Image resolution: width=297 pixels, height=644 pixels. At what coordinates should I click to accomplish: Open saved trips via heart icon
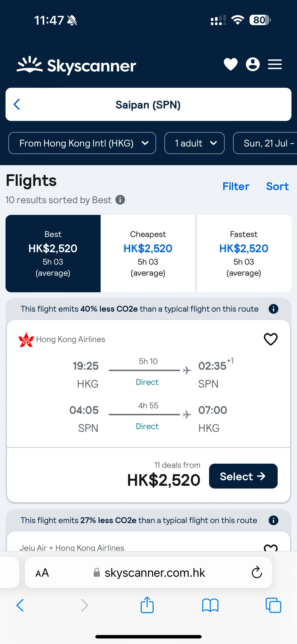point(230,64)
